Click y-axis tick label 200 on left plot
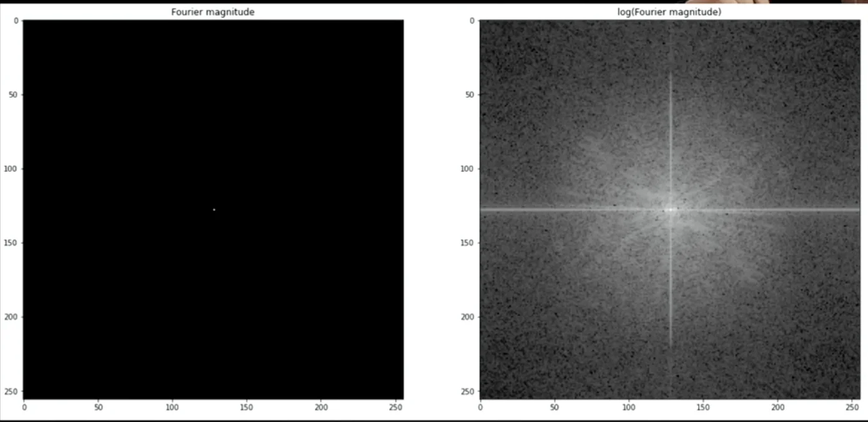Image resolution: width=868 pixels, height=422 pixels. point(10,317)
